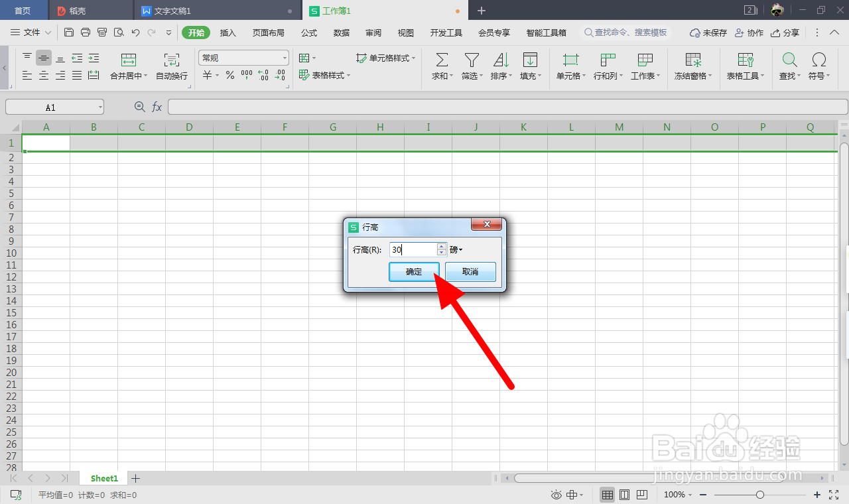Align text left horizontally
The width and height of the screenshot is (849, 504).
coord(27,76)
